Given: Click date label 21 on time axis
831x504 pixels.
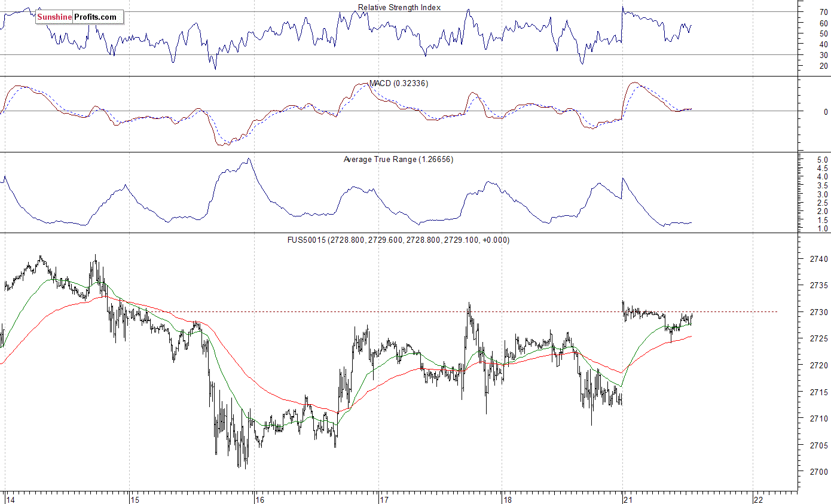Looking at the screenshot, I should click(628, 499).
